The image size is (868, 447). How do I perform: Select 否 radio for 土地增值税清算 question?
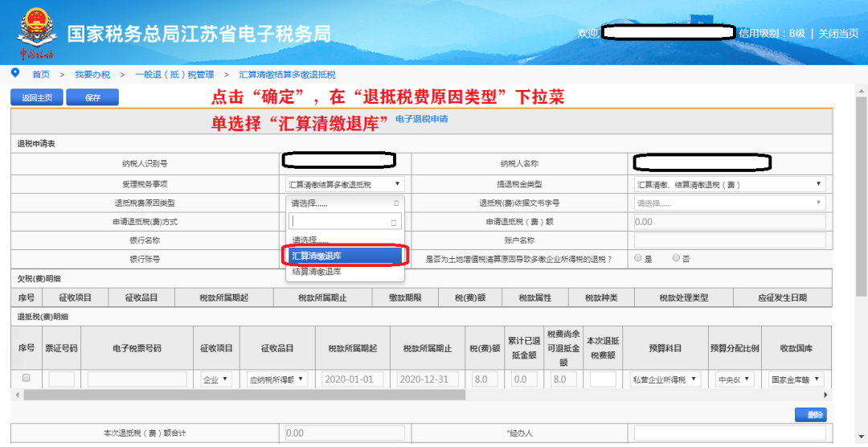[675, 257]
